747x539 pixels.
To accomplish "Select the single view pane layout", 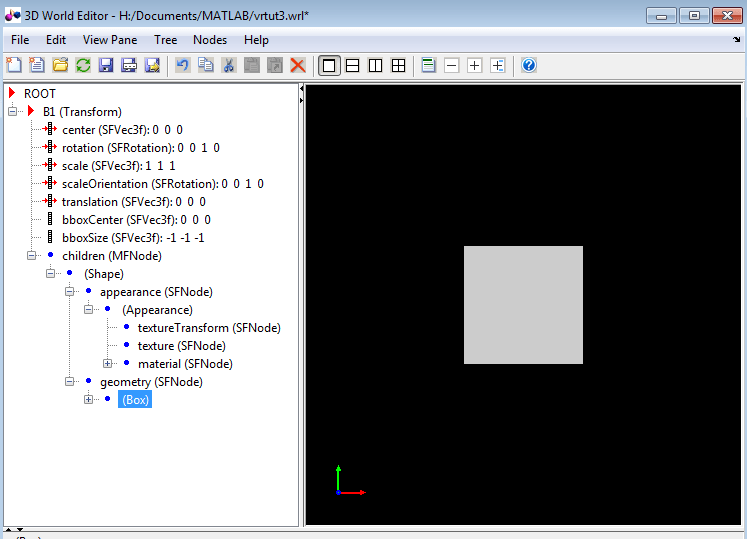I will (x=329, y=65).
